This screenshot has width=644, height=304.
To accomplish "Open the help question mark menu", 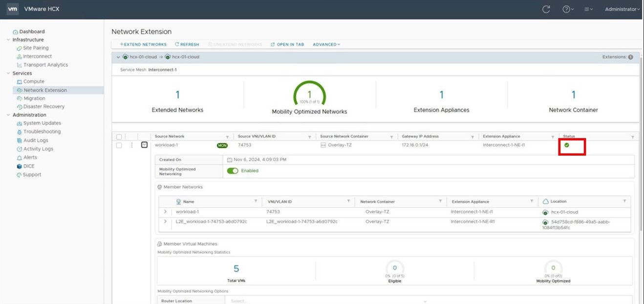I will [567, 9].
